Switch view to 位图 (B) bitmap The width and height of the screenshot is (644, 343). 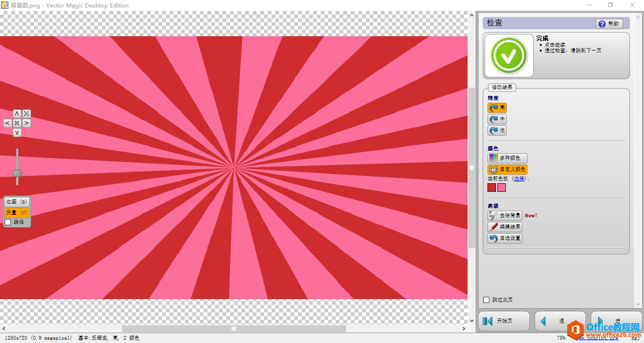pyautogui.click(x=17, y=202)
